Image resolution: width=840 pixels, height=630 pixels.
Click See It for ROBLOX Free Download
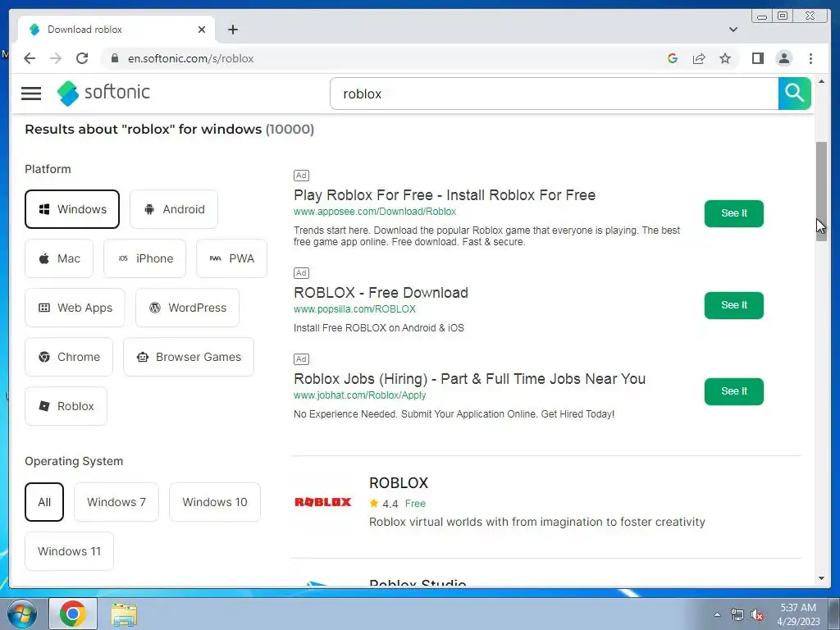click(734, 305)
